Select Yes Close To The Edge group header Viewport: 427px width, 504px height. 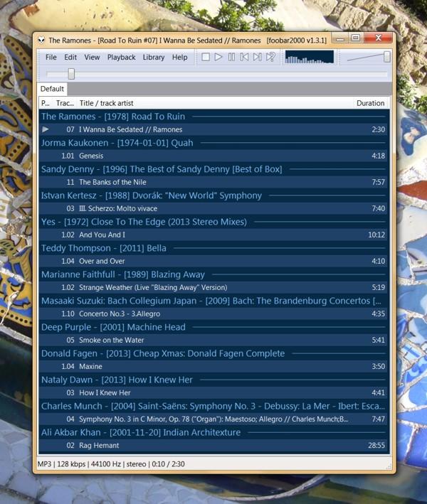(x=214, y=222)
